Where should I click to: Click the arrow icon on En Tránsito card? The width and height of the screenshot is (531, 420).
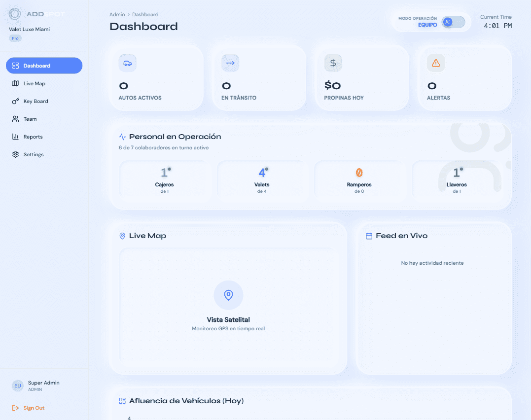click(230, 63)
